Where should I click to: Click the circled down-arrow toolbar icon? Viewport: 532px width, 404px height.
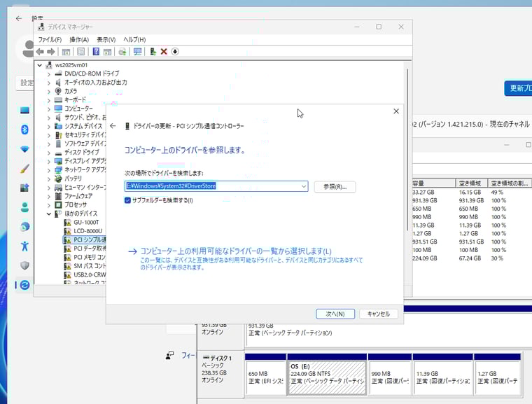pyautogui.click(x=175, y=52)
